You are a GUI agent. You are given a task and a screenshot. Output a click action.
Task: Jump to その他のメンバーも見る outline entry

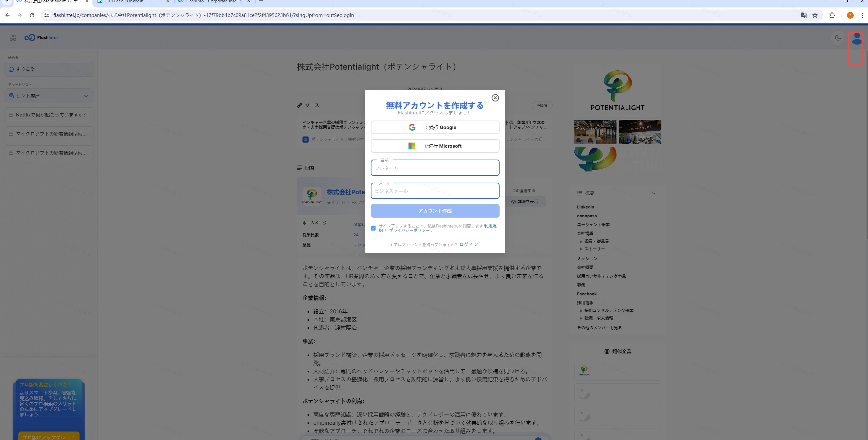pyautogui.click(x=599, y=328)
